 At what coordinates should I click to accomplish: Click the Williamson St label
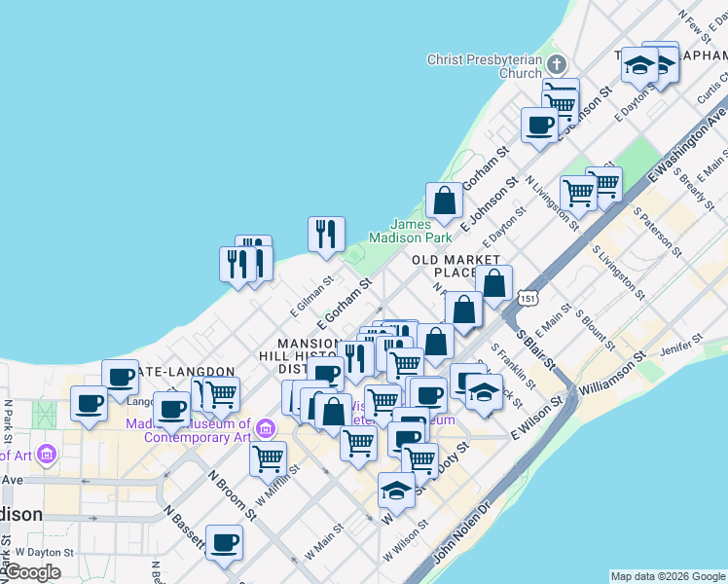click(x=612, y=373)
